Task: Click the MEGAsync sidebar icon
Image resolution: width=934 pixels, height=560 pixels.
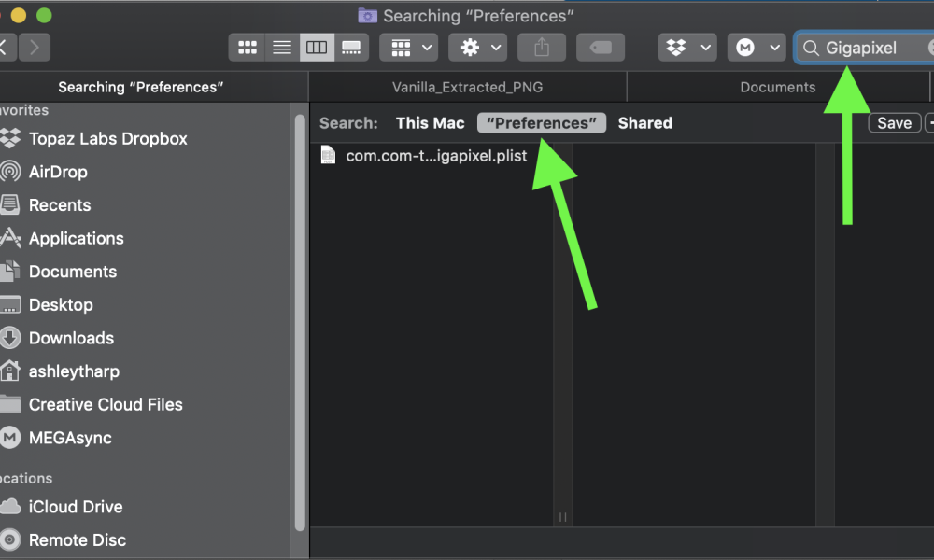Action: click(10, 438)
